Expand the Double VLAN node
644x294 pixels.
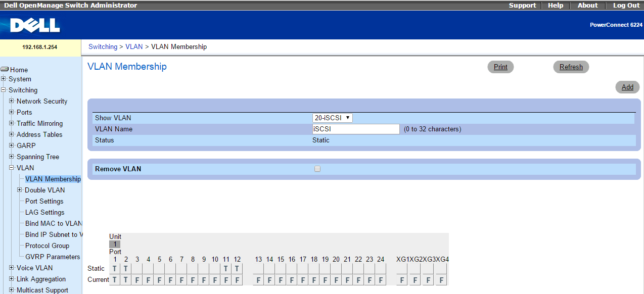[20, 190]
